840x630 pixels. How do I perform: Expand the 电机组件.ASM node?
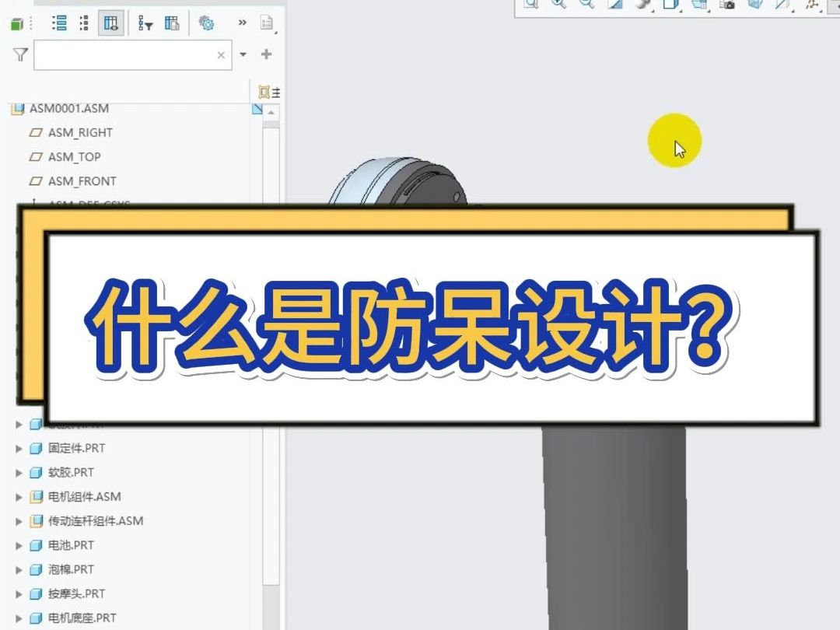click(x=19, y=497)
